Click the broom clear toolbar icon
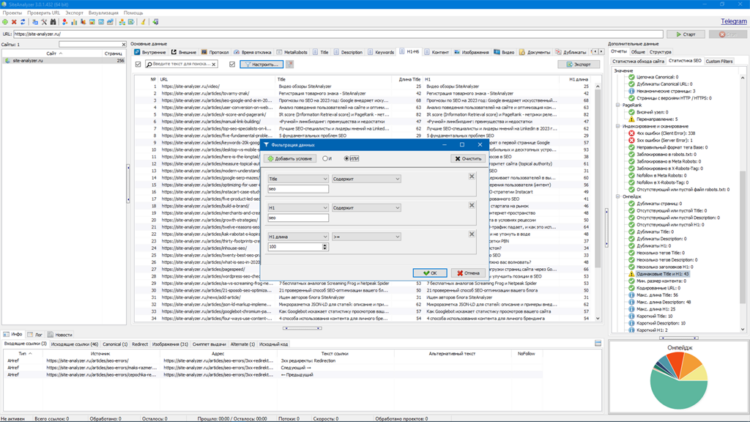This screenshot has height=422, width=750. (x=143, y=22)
